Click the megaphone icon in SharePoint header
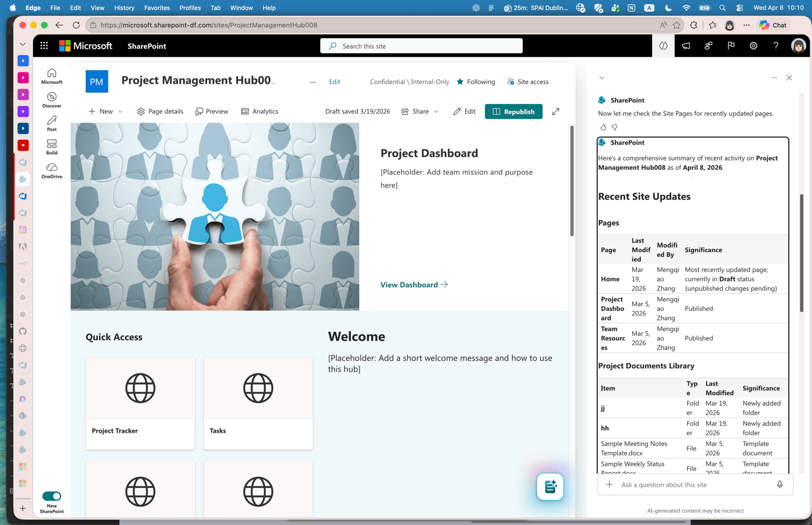The width and height of the screenshot is (812, 525). tap(686, 46)
